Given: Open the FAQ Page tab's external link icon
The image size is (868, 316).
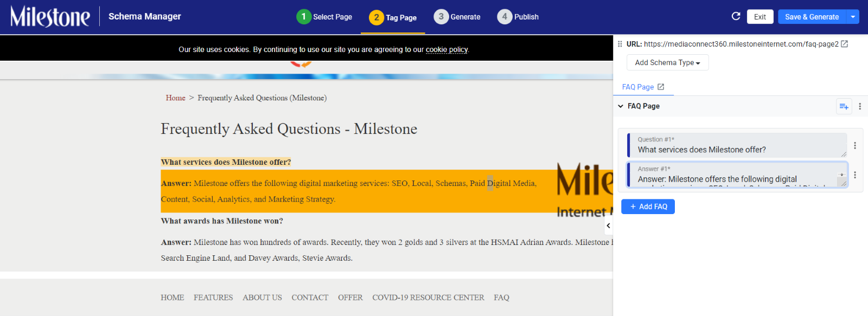Looking at the screenshot, I should pyautogui.click(x=661, y=87).
